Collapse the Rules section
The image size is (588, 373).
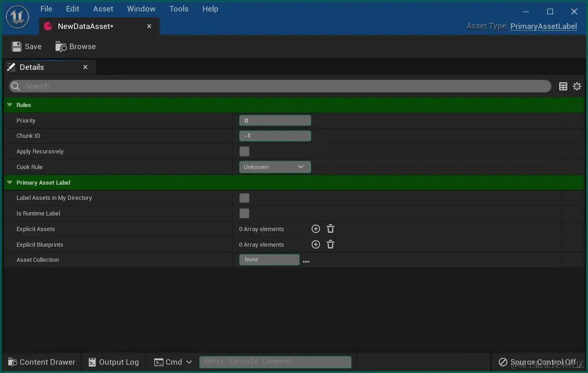point(10,105)
